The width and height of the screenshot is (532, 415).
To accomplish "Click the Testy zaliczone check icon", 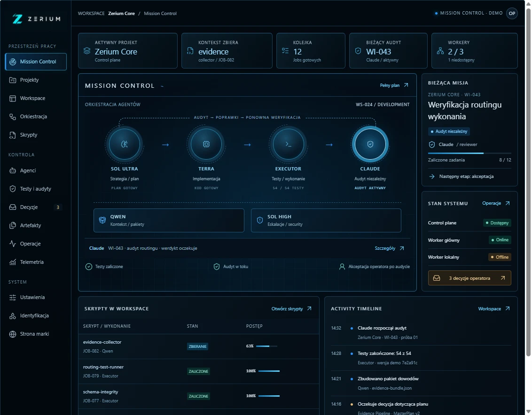I will pyautogui.click(x=88, y=267).
